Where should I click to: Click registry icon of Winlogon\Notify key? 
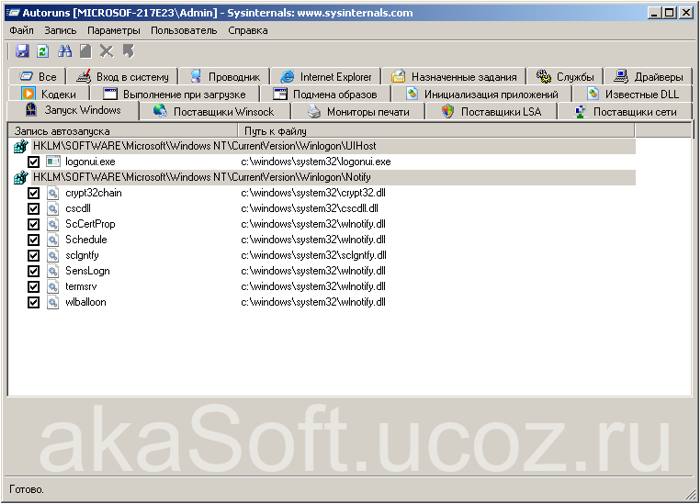21,177
